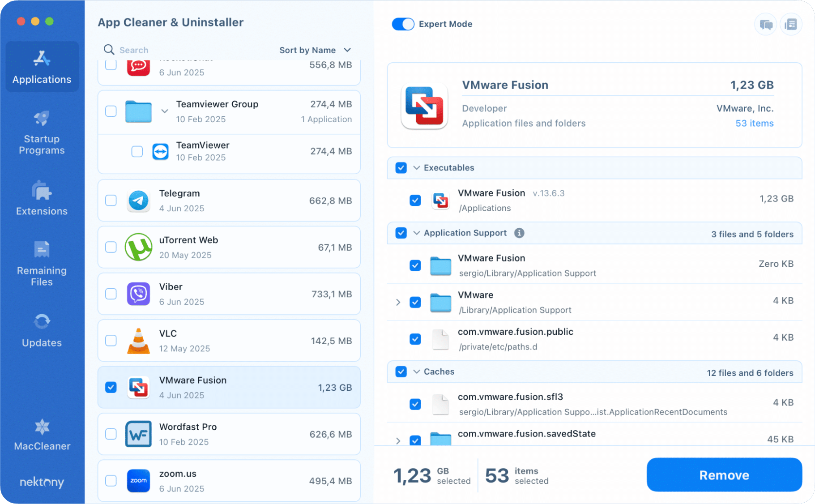Expand the com.vmware.fusion.savedState folder
The width and height of the screenshot is (815, 504).
pos(398,441)
